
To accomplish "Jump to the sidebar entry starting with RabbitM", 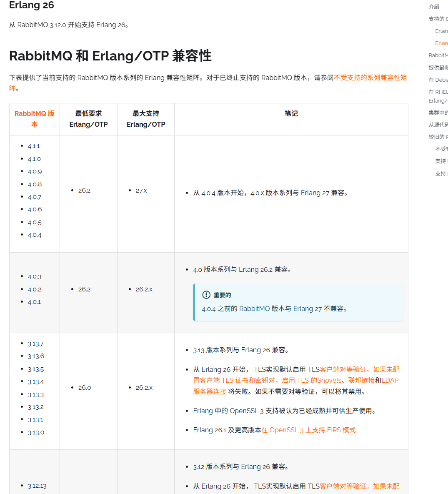I will tap(438, 55).
